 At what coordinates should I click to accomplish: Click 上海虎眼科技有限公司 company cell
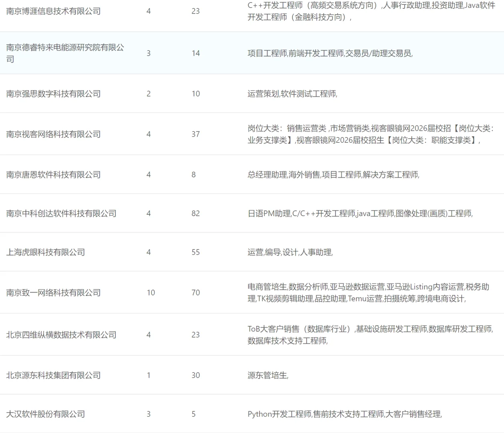[x=46, y=252]
